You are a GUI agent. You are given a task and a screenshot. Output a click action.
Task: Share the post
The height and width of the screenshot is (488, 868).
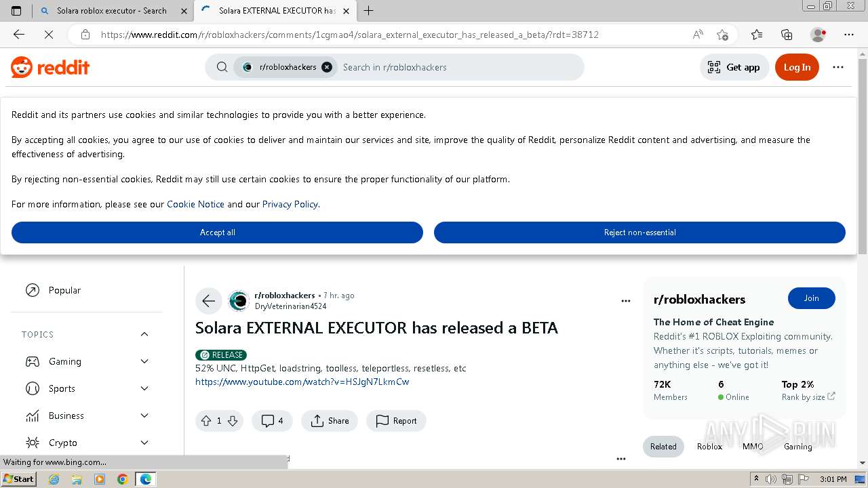point(330,421)
